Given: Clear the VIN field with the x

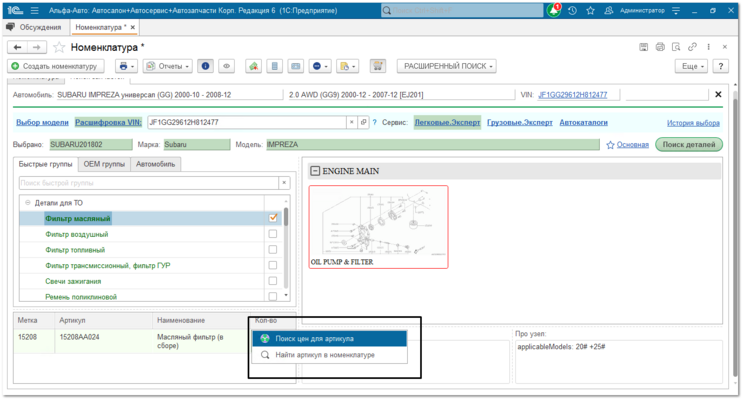Looking at the screenshot, I should (x=352, y=122).
